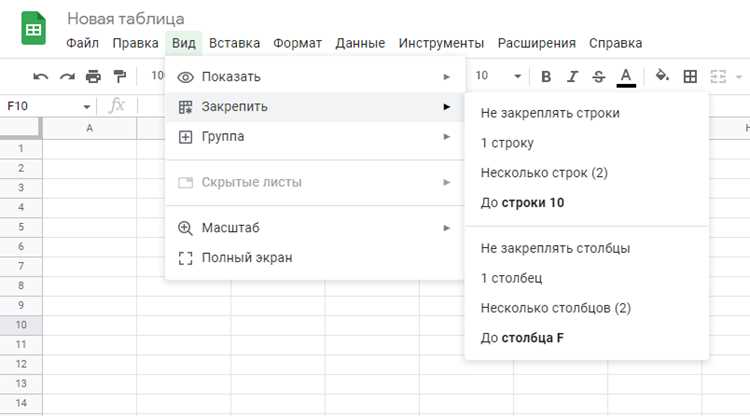Screen dimensions: 750x416
Task: Open the Формат menu
Action: (298, 43)
